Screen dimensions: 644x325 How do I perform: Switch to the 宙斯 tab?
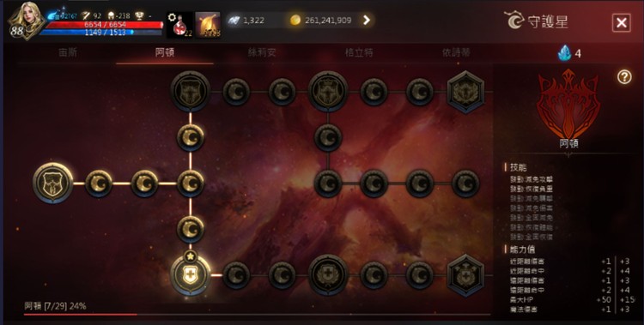(x=68, y=53)
